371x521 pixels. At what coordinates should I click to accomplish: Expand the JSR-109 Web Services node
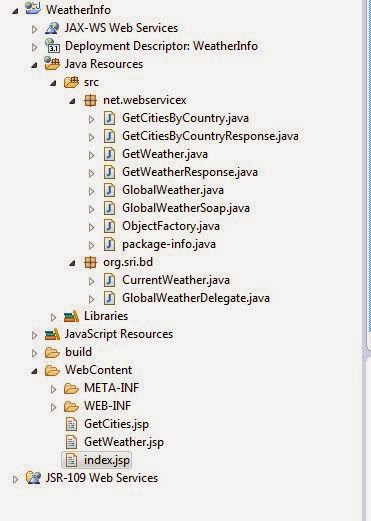coord(15,479)
